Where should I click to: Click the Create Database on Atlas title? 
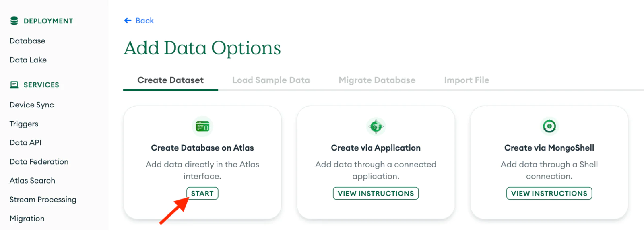point(202,148)
